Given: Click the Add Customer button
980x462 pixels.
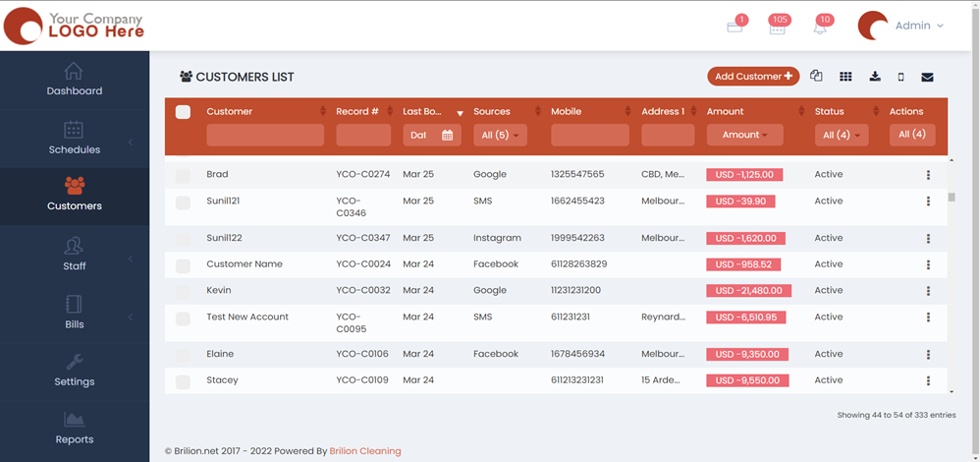Looking at the screenshot, I should (x=753, y=77).
